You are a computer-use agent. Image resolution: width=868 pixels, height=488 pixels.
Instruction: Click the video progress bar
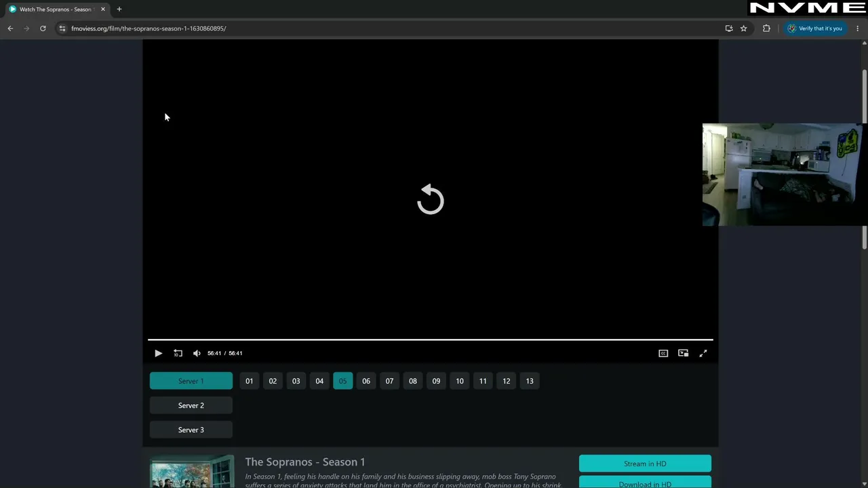click(430, 340)
